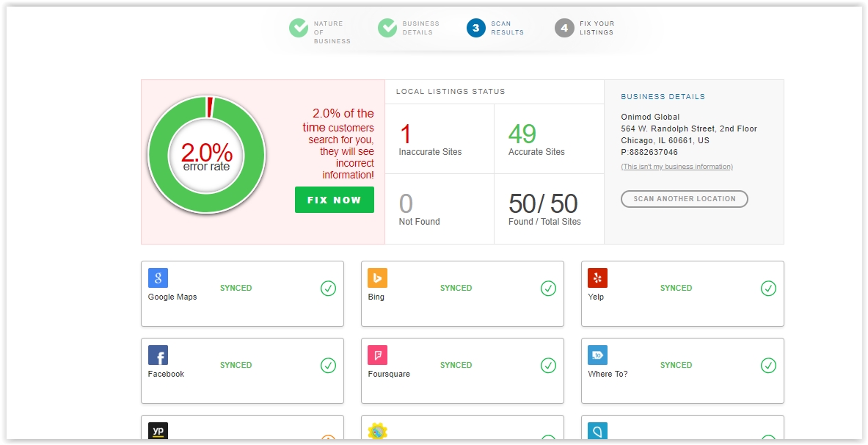
Task: Click the synced checkmark in Facebook card
Action: point(328,365)
